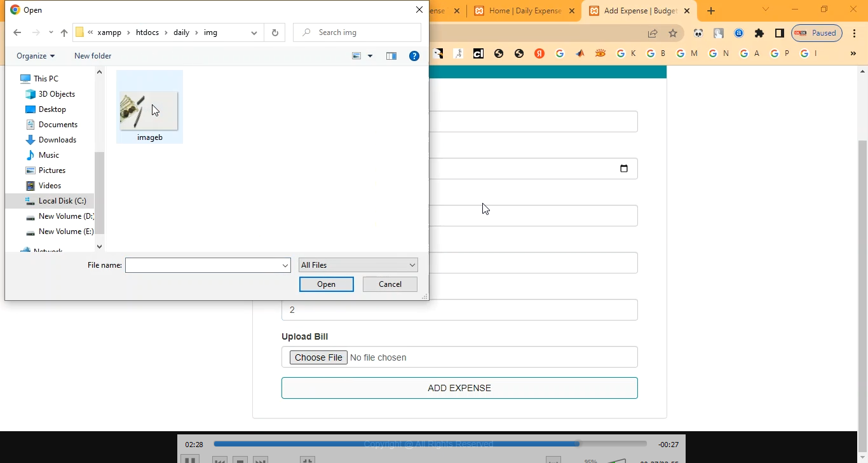868x463 pixels.
Task: Select Downloads in navigation pane
Action: (x=57, y=140)
